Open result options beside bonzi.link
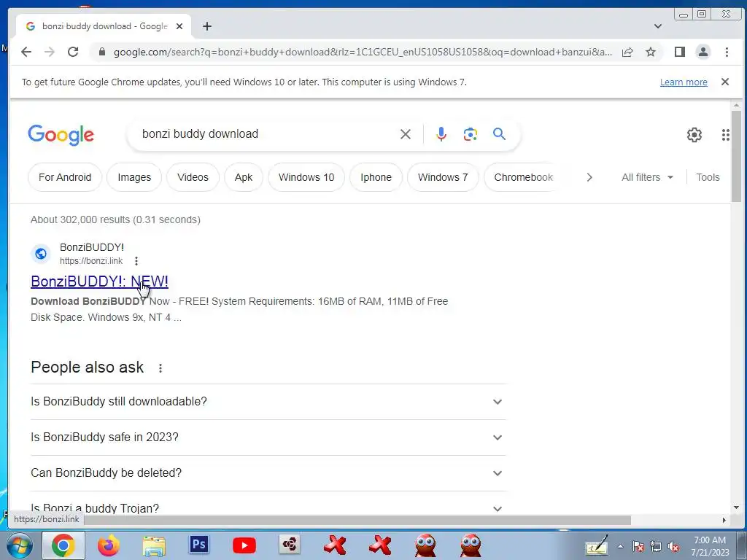This screenshot has width=747, height=560. tap(136, 261)
